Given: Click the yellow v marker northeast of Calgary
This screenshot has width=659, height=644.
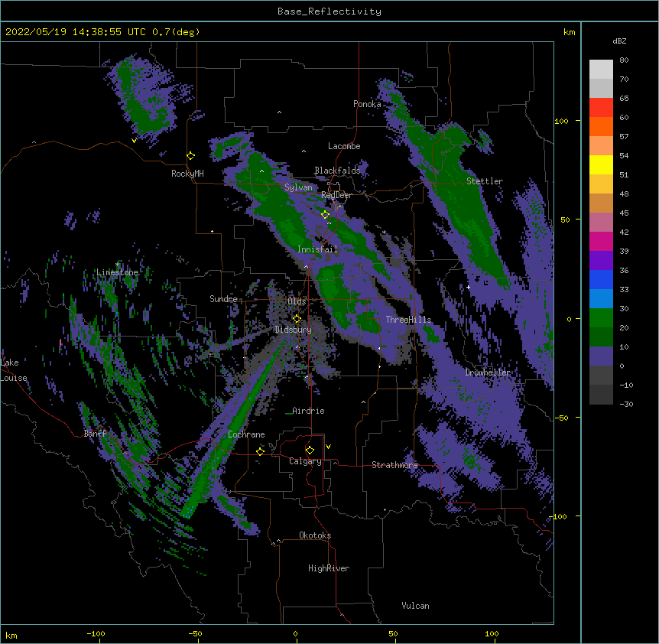Looking at the screenshot, I should point(328,447).
